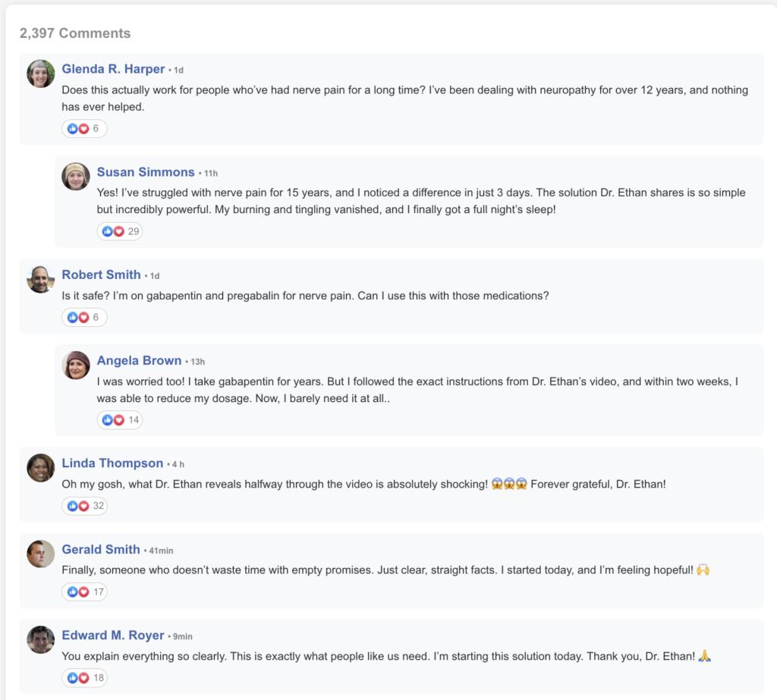Open Edward M. Royer's name link

(x=113, y=636)
